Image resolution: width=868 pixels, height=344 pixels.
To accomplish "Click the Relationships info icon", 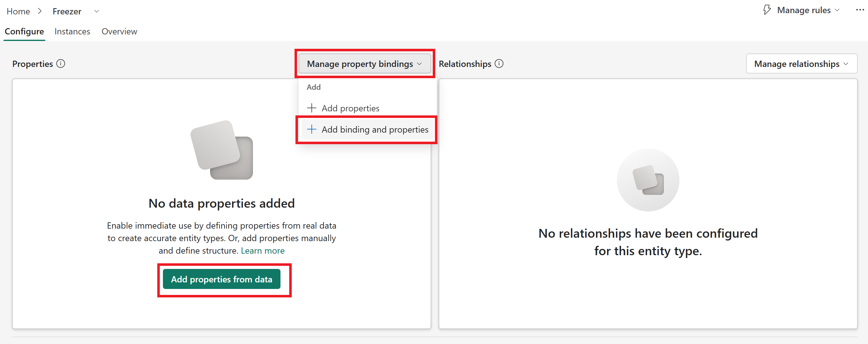I will [x=499, y=64].
